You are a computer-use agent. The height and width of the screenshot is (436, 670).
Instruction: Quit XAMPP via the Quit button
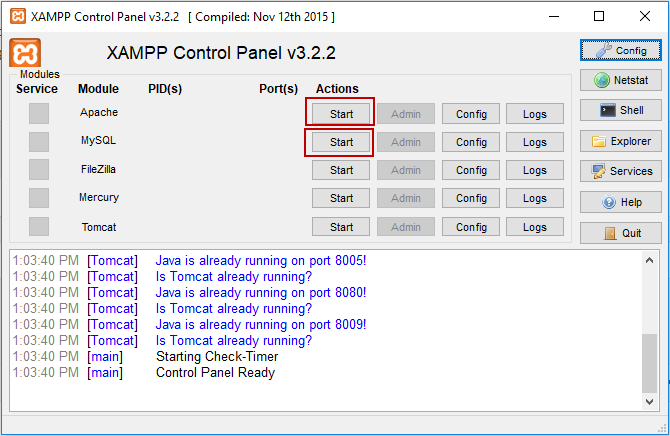tap(620, 233)
